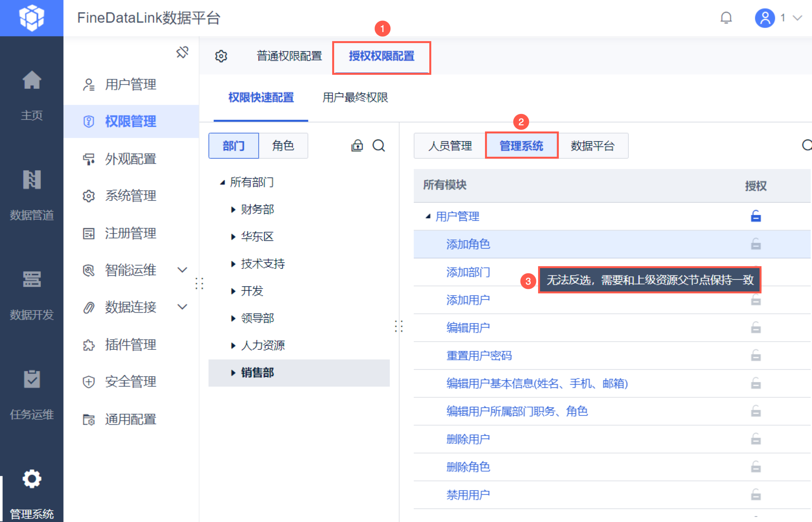Switch to the 普通权限配置 tab
This screenshot has height=522, width=812.
point(289,56)
